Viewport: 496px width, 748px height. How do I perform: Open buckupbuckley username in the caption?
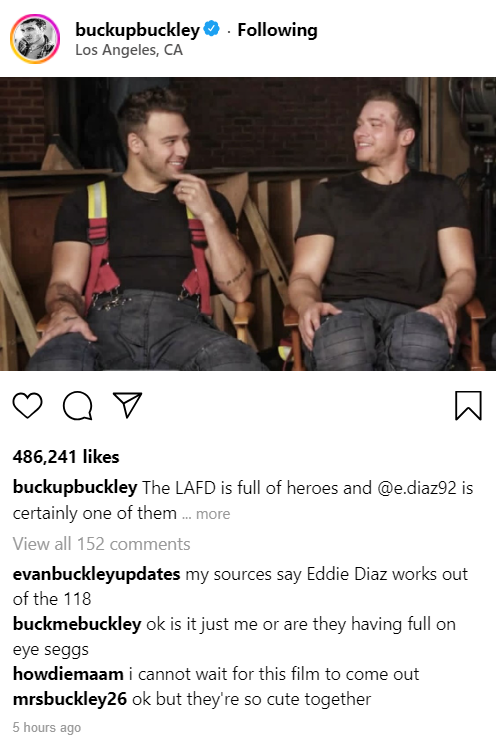point(75,487)
